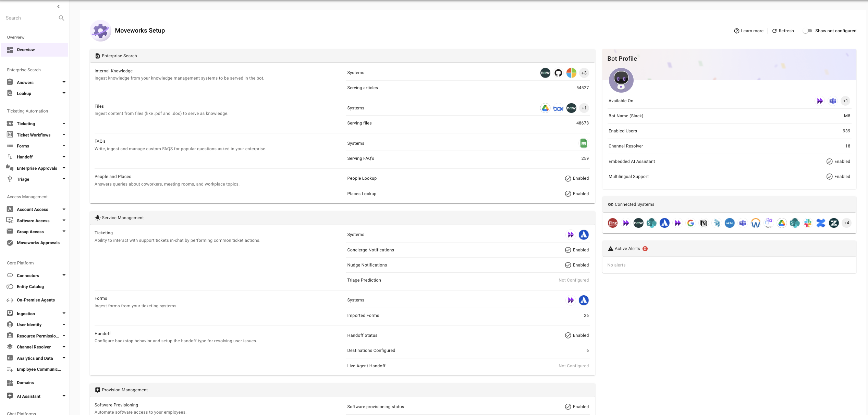Expand the Ticketing sidebar dropdown
Screen dimensions: 868x415
64,123
